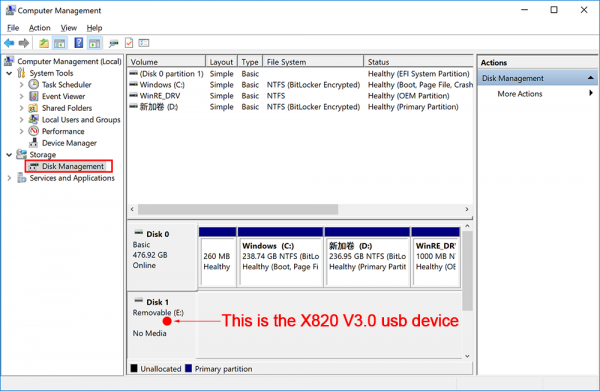The image size is (600, 391).
Task: Expand the Event Viewer node
Action: [x=21, y=96]
